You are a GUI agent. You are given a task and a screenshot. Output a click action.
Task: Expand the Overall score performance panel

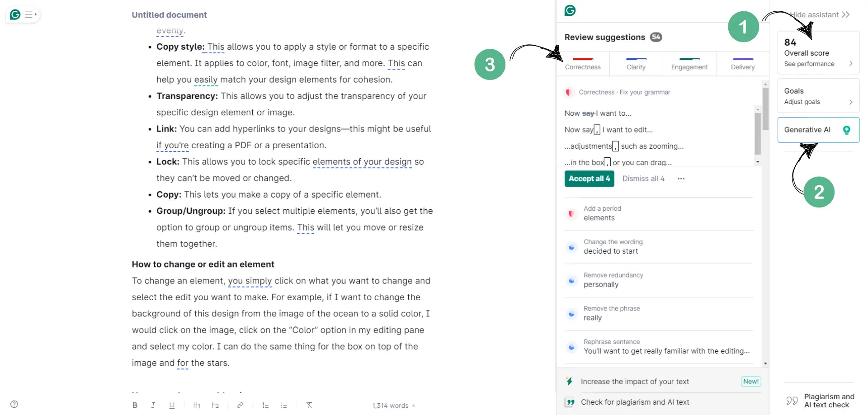click(818, 52)
